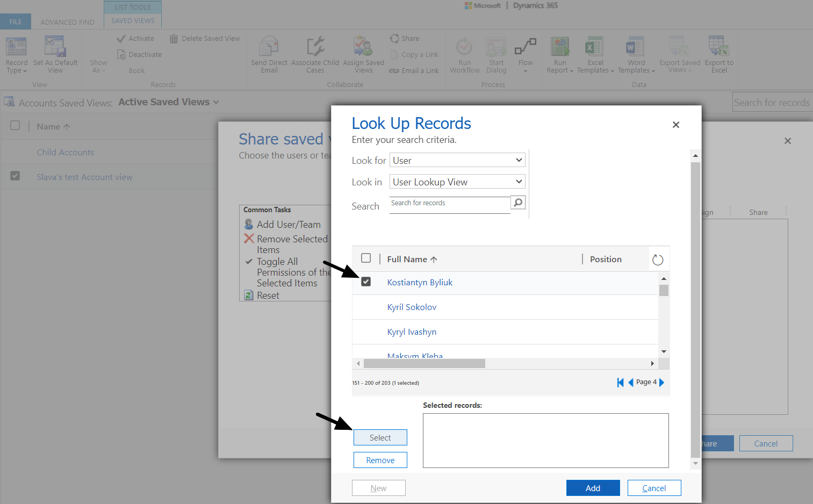Open Kyril Sokolov user link

[412, 307]
